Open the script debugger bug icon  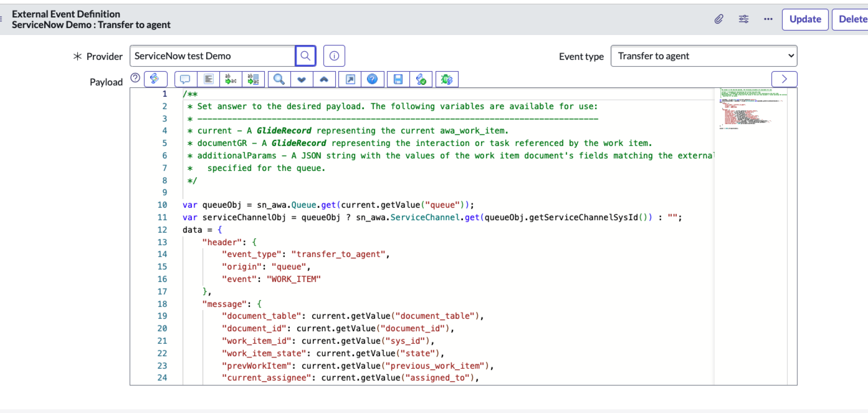point(447,79)
